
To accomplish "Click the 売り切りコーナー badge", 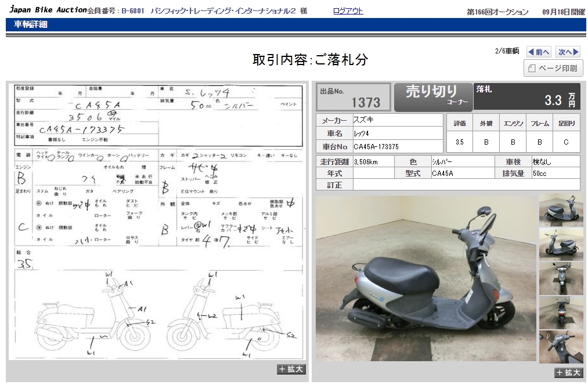I will coord(434,97).
